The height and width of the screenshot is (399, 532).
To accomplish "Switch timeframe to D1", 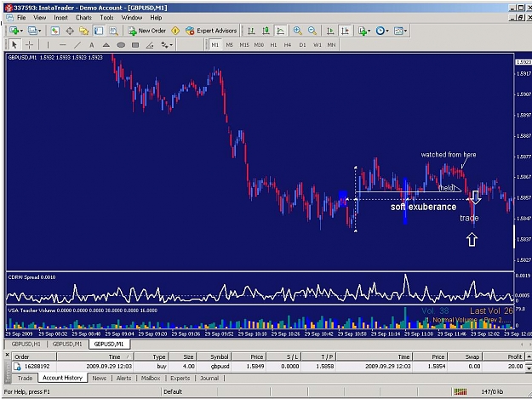I will (x=303, y=45).
